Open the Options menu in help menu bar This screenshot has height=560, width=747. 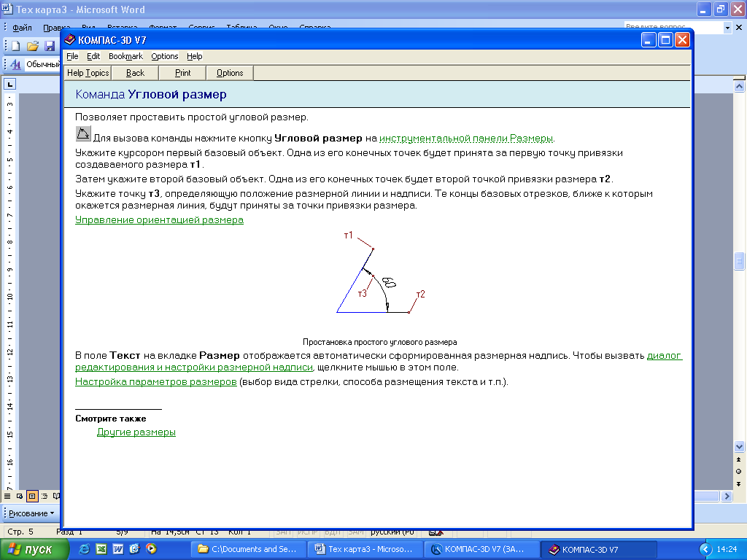pyautogui.click(x=165, y=56)
